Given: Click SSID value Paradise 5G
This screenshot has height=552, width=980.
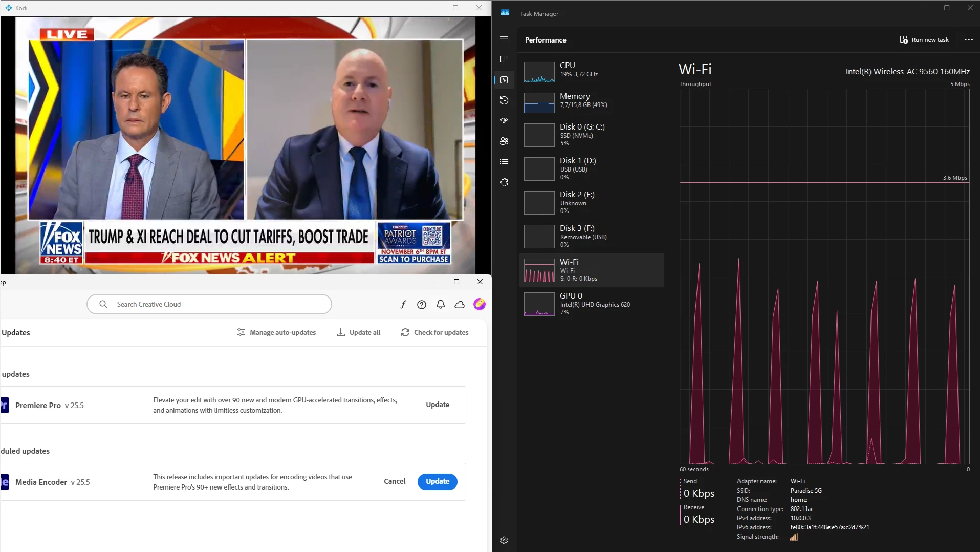Looking at the screenshot, I should (x=806, y=491).
